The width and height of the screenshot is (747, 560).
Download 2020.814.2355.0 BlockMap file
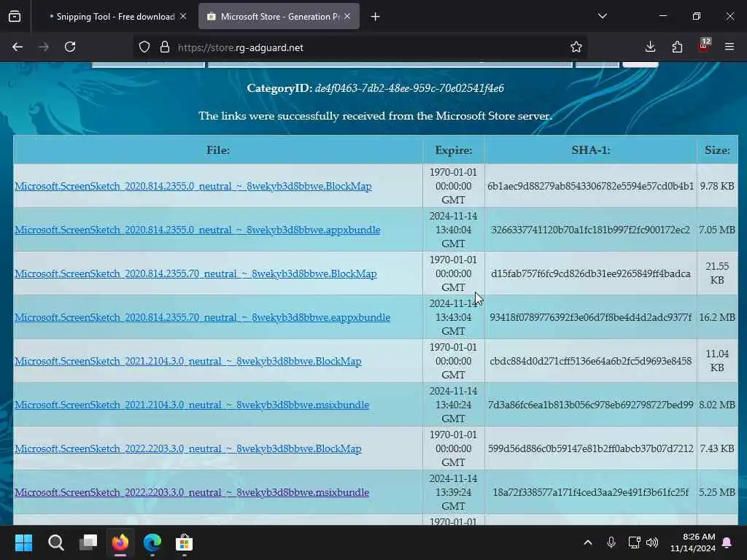pos(193,186)
